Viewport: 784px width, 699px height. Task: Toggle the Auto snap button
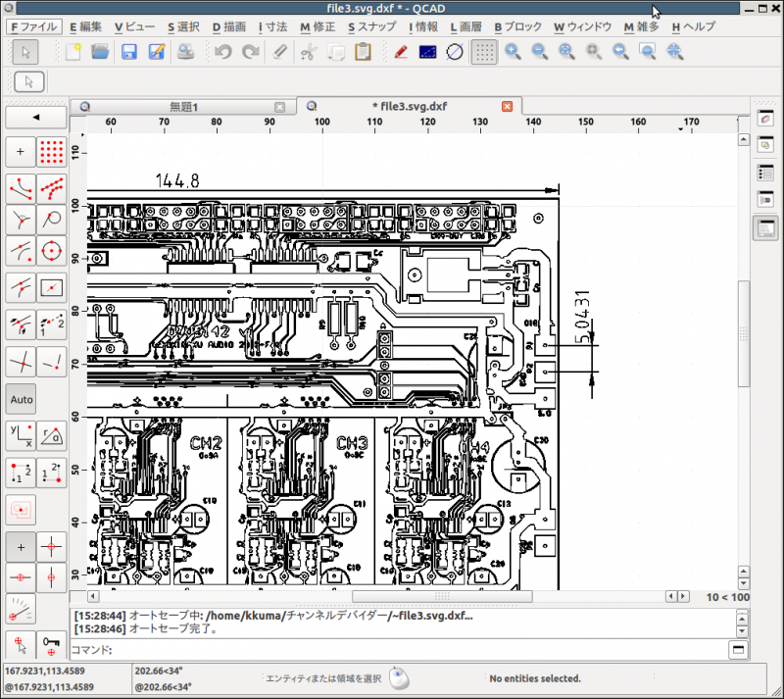pyautogui.click(x=22, y=399)
